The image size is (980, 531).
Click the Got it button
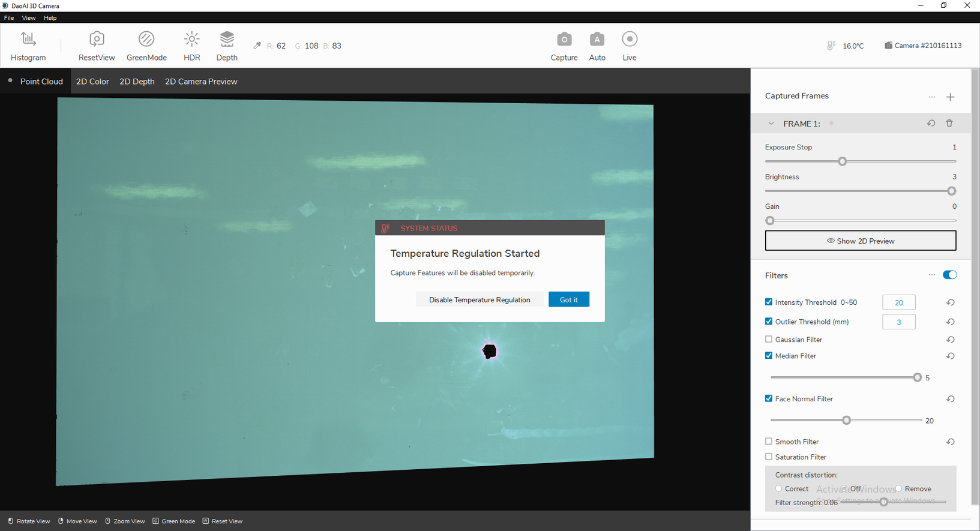coord(568,299)
